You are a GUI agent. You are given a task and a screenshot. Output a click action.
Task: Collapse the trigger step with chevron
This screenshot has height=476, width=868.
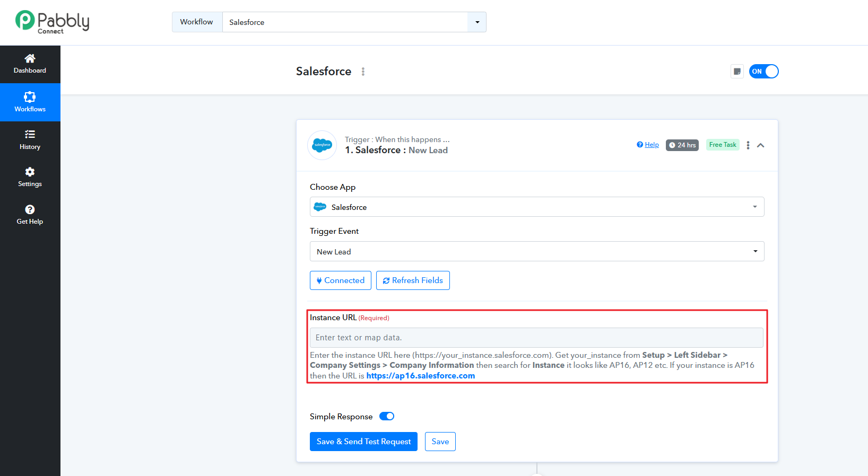pyautogui.click(x=760, y=145)
